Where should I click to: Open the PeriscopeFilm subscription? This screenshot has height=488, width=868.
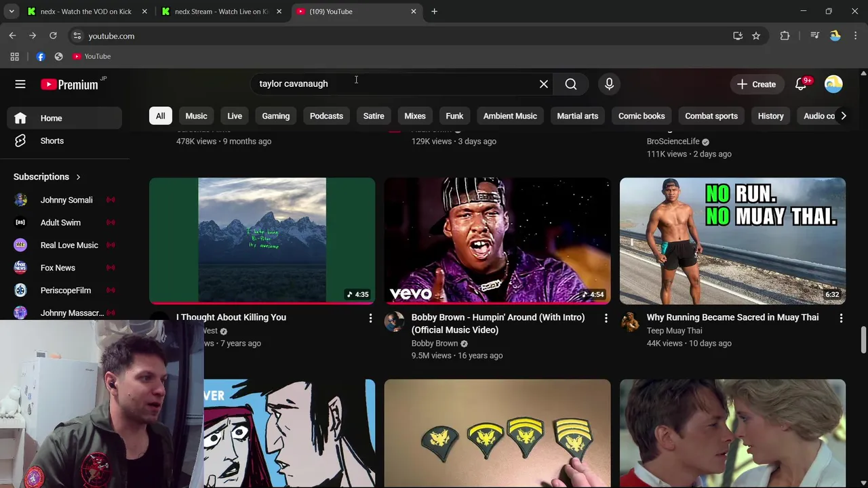click(x=64, y=290)
